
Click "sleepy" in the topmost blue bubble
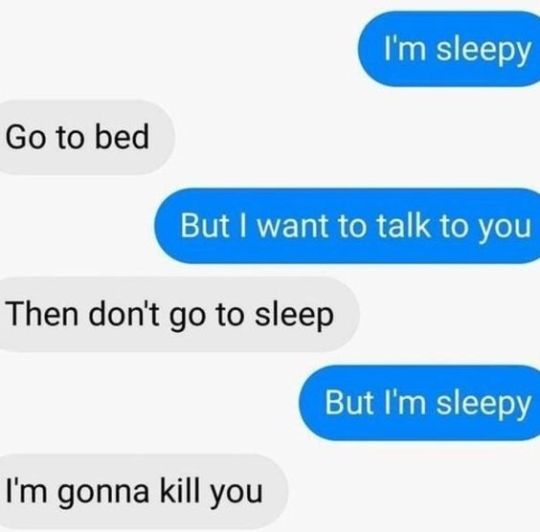click(484, 51)
